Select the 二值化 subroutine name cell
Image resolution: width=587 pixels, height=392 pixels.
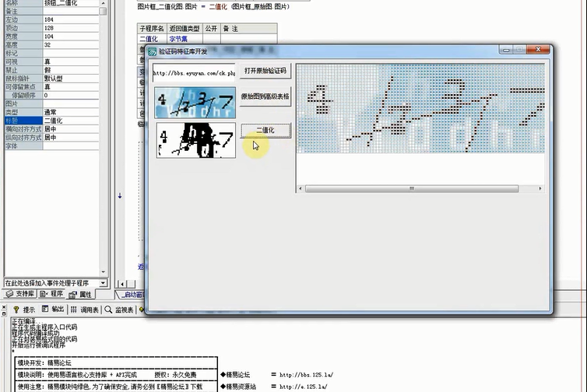point(148,37)
